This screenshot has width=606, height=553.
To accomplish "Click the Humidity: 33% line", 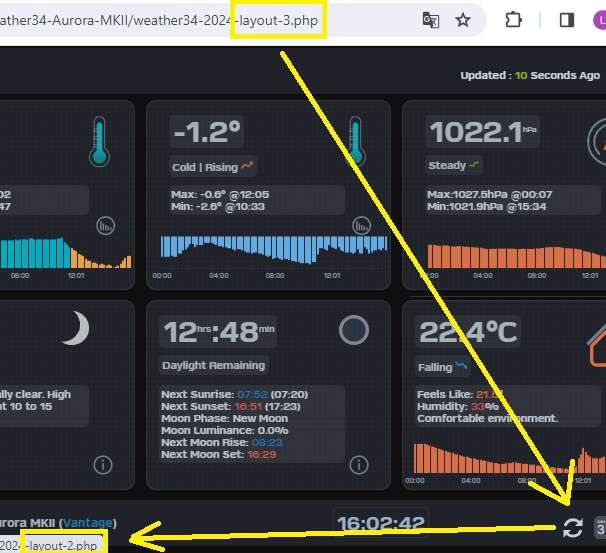I will click(458, 407).
